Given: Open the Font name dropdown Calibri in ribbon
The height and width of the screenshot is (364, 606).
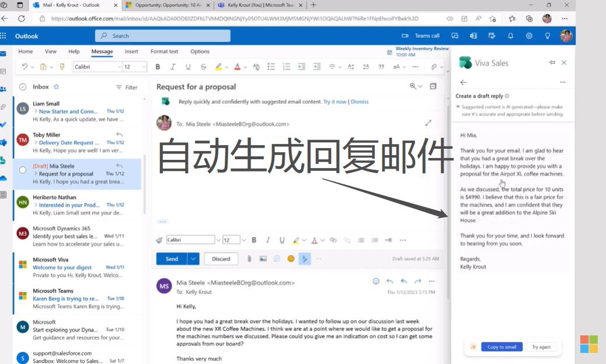Looking at the screenshot, I should click(x=97, y=66).
